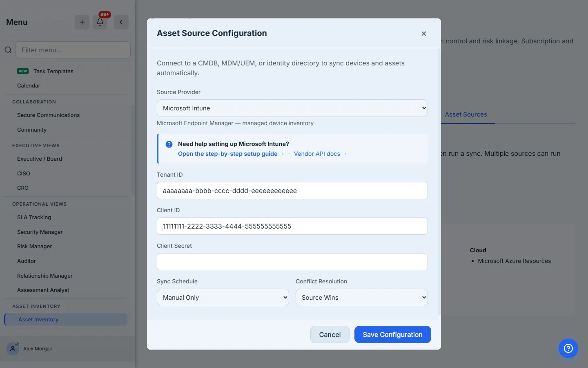
Task: Open the Security Manager view
Action: pos(40,232)
